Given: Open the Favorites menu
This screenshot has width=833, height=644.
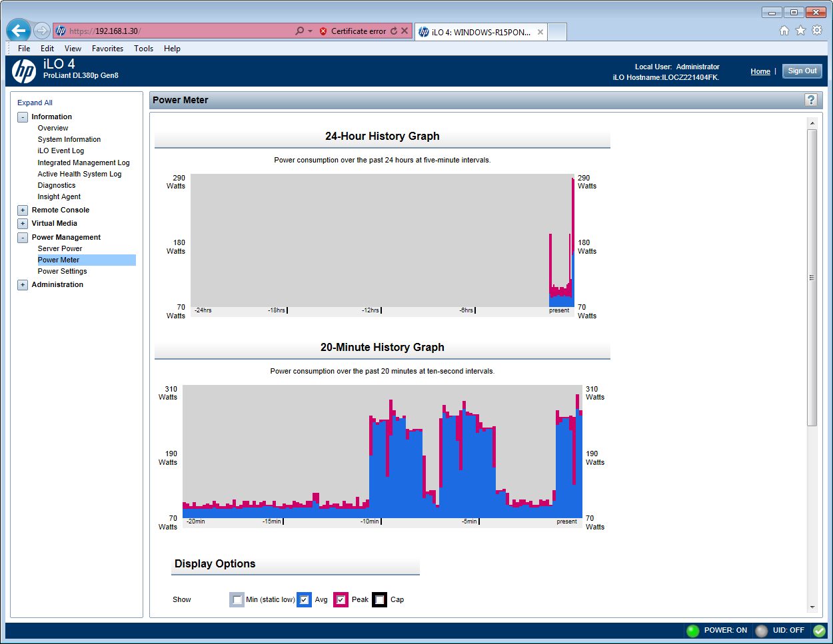Looking at the screenshot, I should pyautogui.click(x=108, y=49).
